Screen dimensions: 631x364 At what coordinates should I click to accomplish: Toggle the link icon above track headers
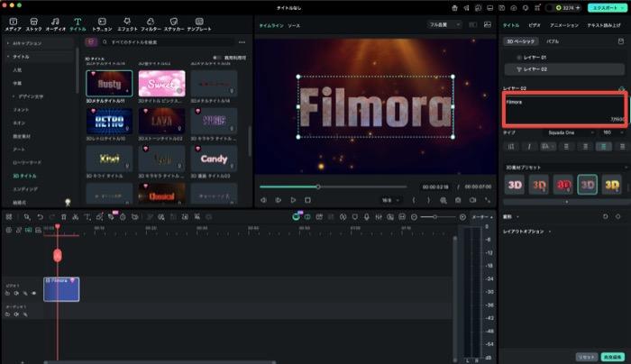coord(19,230)
